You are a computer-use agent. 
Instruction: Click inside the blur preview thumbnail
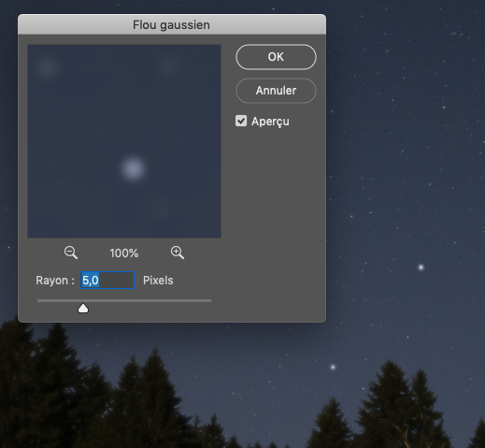pyautogui.click(x=124, y=141)
